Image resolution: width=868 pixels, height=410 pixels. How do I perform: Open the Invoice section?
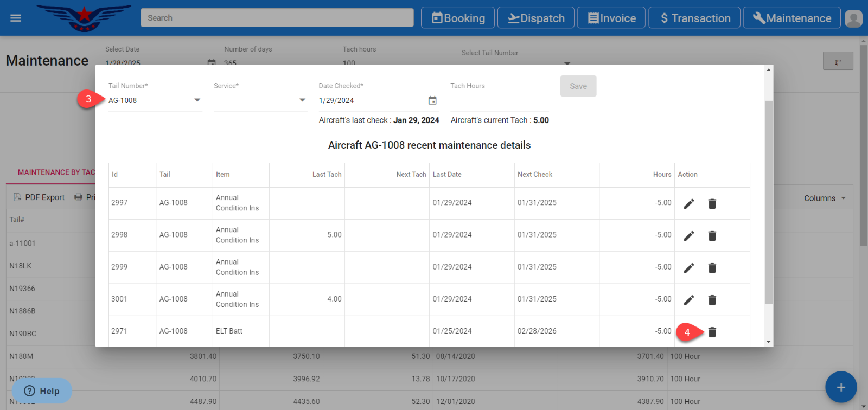point(611,18)
